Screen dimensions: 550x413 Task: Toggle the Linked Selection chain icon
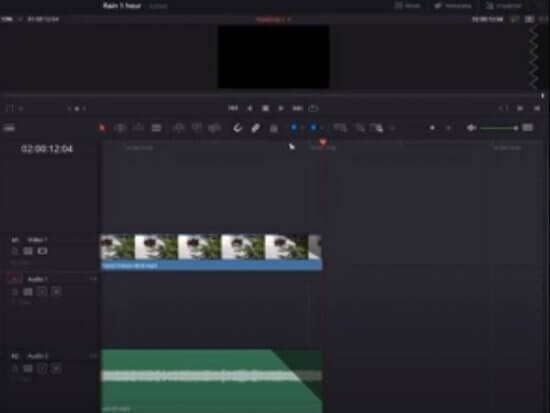pyautogui.click(x=256, y=128)
